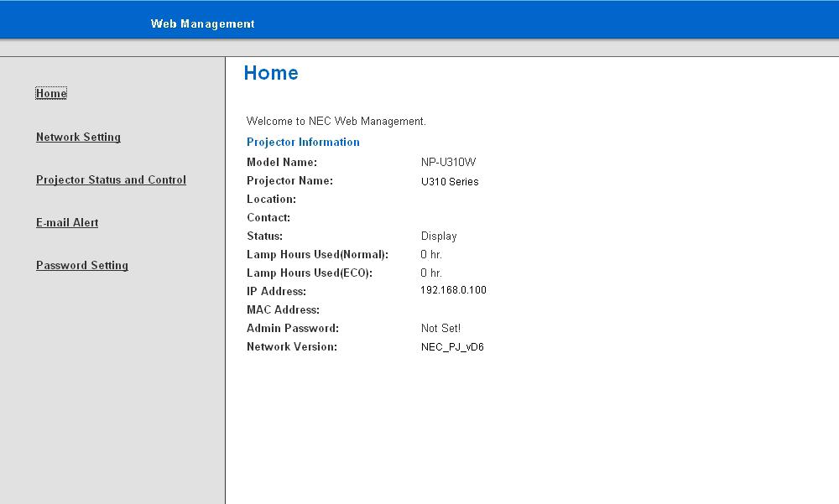Open the Password Setting page

[x=82, y=265]
